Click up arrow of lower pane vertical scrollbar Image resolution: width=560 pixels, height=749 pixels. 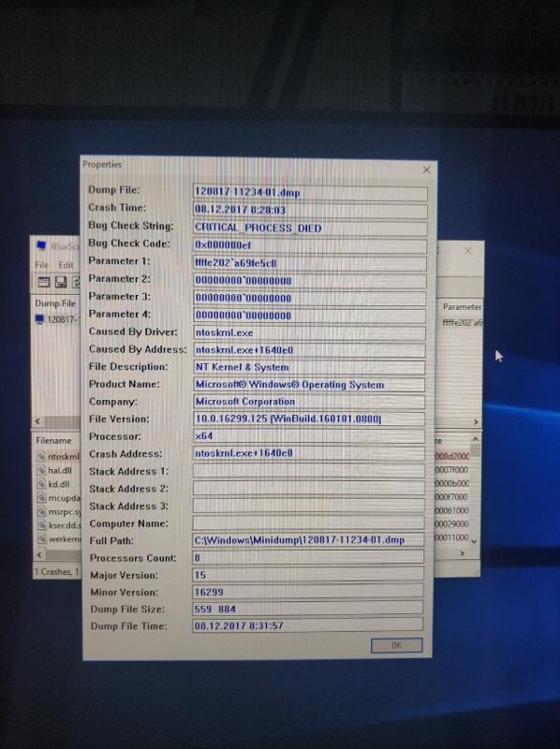click(x=475, y=438)
